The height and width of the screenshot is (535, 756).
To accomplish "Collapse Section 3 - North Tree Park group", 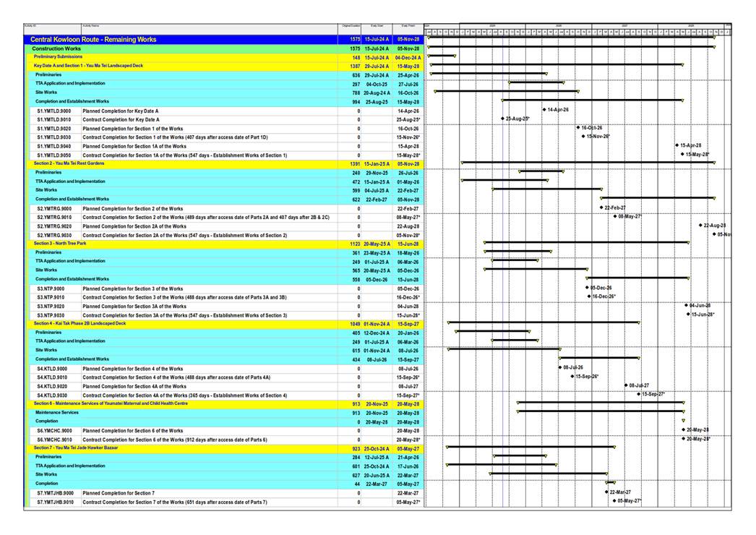I will pos(65,244).
